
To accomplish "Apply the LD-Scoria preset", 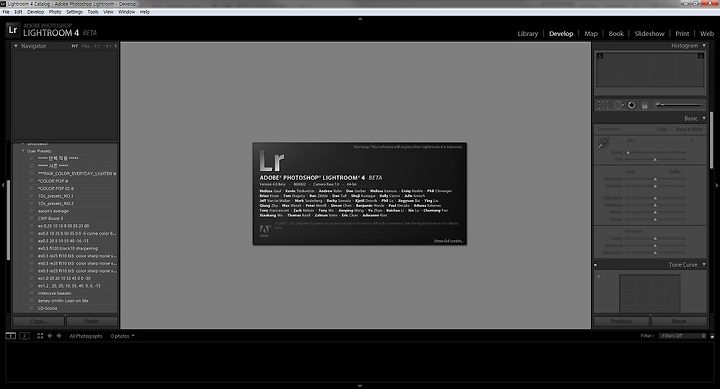I will tap(47, 308).
